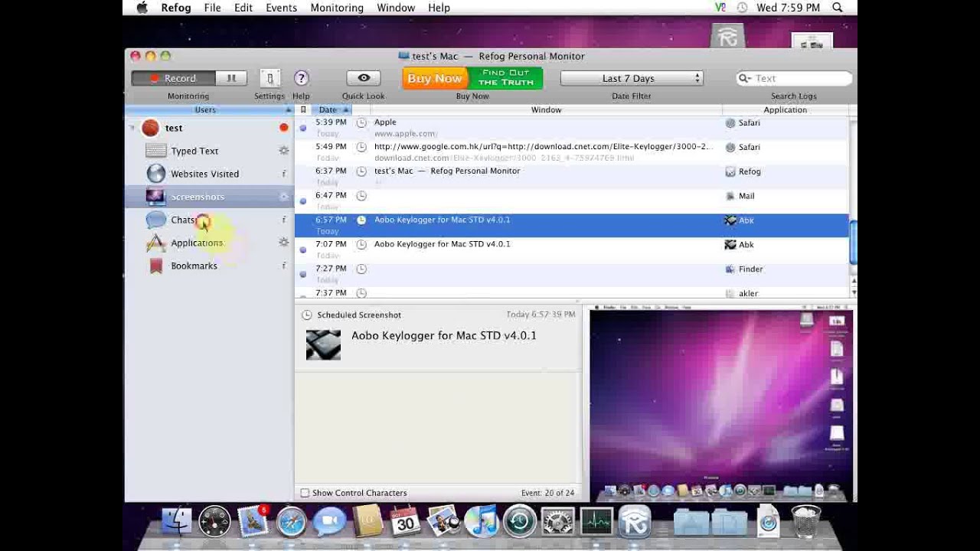Click the info icon beside Bookmarks
Image resolution: width=980 pixels, height=551 pixels.
(x=284, y=266)
